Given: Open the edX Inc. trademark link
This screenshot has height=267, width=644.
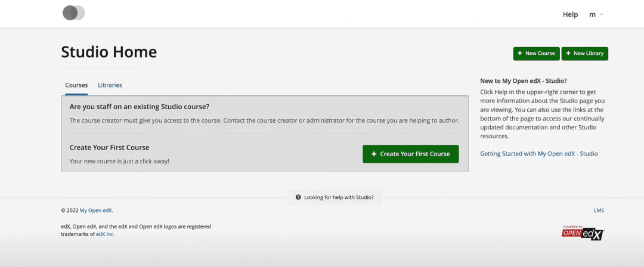Looking at the screenshot, I should (105, 234).
